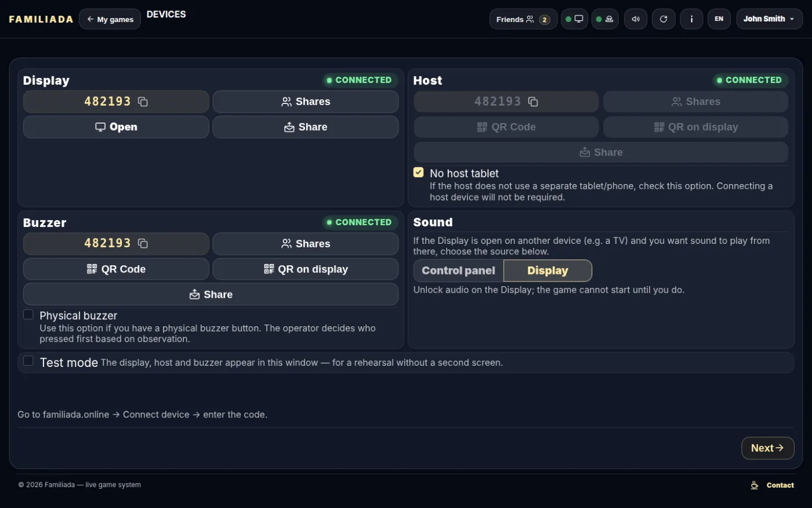Screen dimensions: 812x508
Task: Click the coffee cup icon in footer
Action: point(755,485)
